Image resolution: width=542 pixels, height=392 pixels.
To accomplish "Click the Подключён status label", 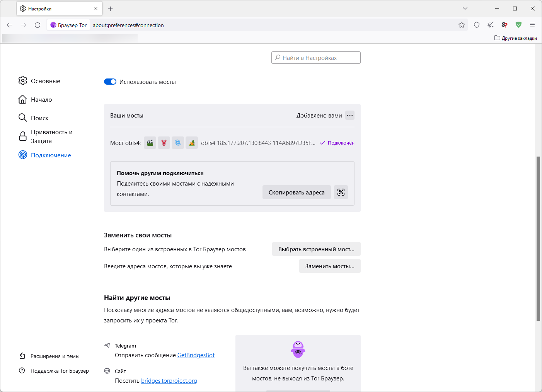I will pyautogui.click(x=337, y=143).
